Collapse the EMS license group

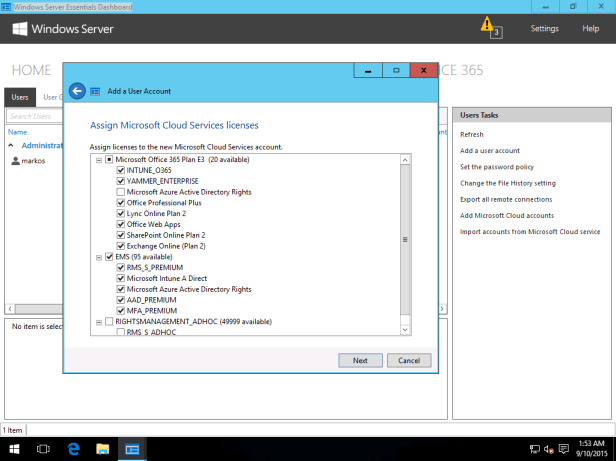coord(98,257)
